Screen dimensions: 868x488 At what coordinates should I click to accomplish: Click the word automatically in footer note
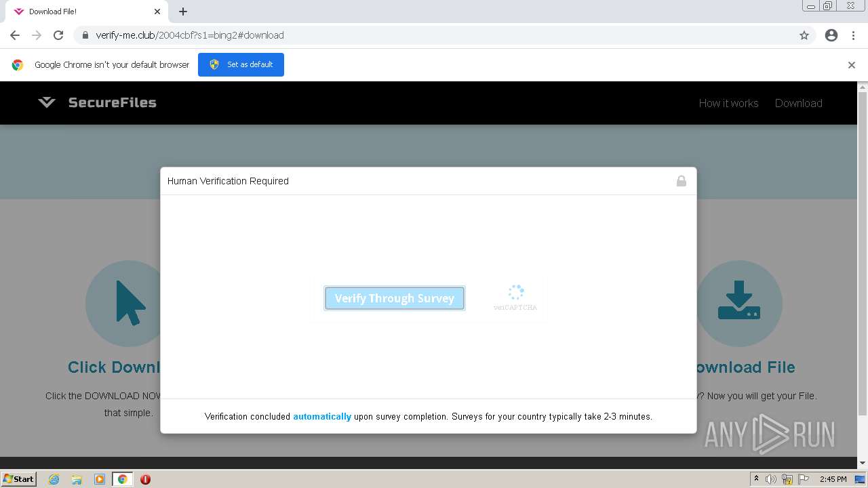click(x=322, y=417)
